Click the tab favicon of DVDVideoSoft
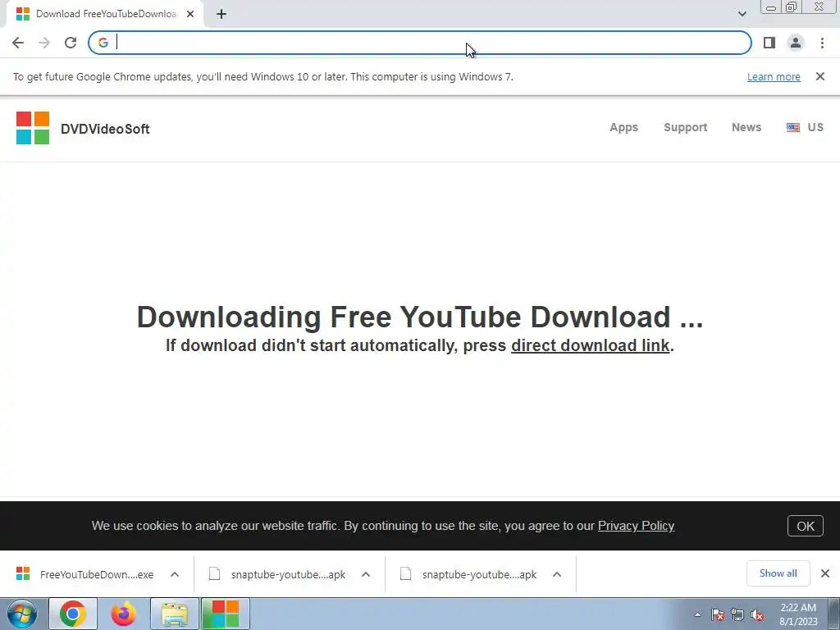 pyautogui.click(x=22, y=14)
